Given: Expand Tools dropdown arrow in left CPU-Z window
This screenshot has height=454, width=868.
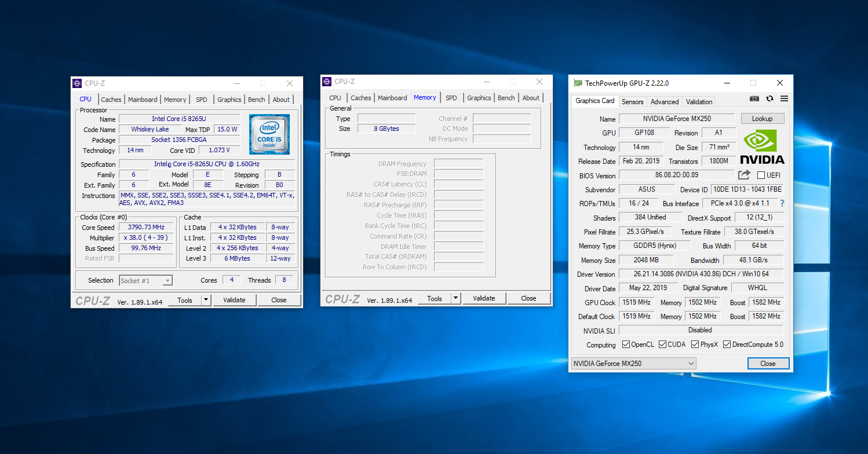Looking at the screenshot, I should (x=206, y=300).
